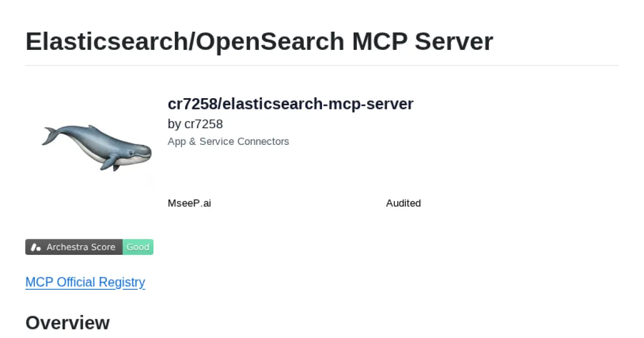This screenshot has height=338, width=644.
Task: Select the Elasticsearch/OpenSearch MCP Server heading
Action: pyautogui.click(x=259, y=41)
